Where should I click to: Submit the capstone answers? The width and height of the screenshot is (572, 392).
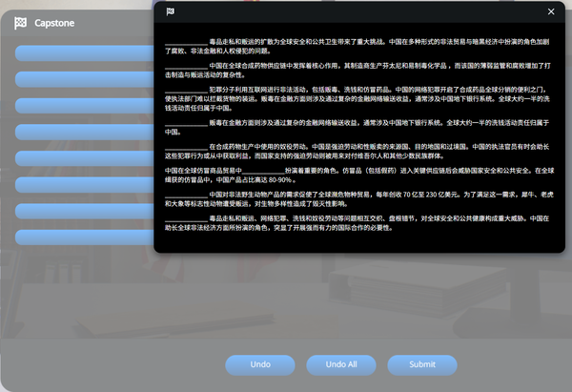click(x=422, y=364)
